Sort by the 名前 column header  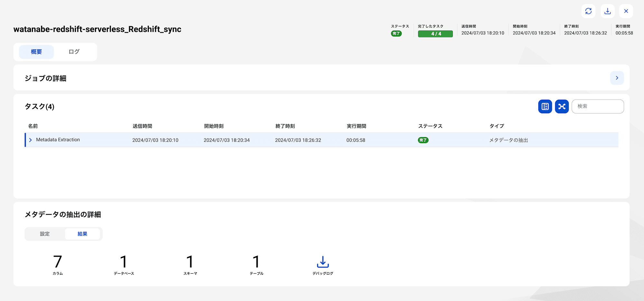point(33,126)
